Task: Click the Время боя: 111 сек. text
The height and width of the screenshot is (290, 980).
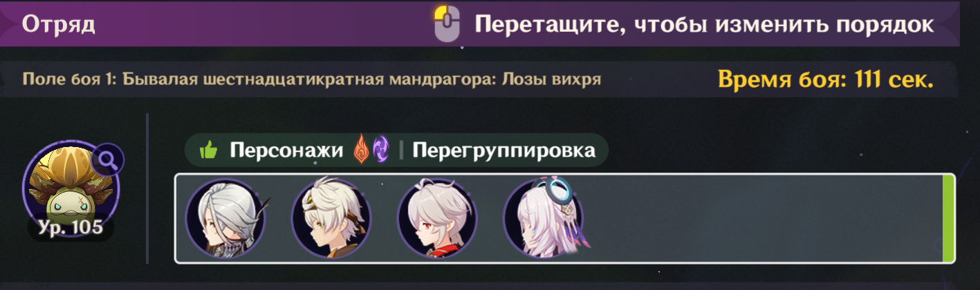Action: coord(826,79)
